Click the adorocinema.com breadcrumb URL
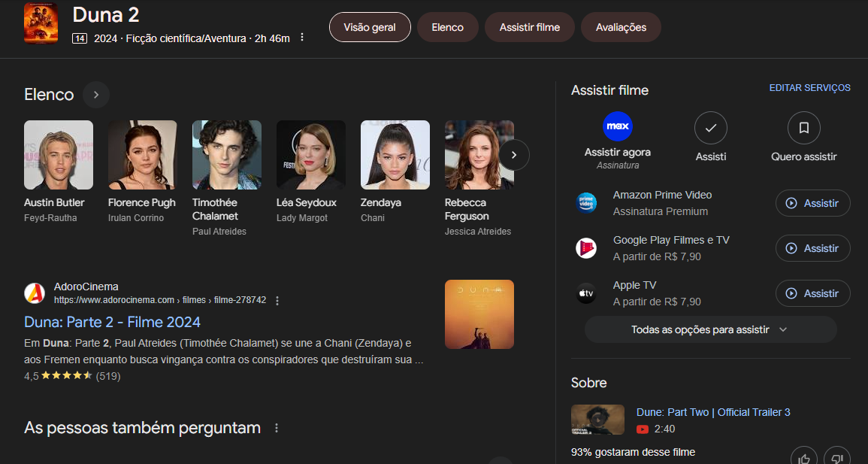 [x=160, y=300]
